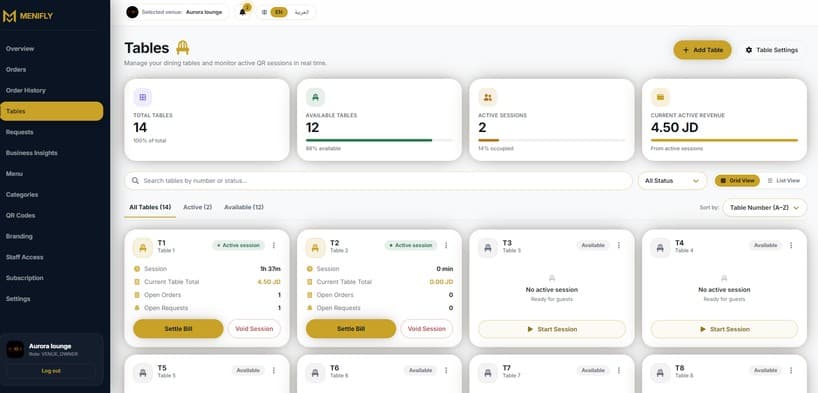
Task: Click the Log out button
Action: (51, 371)
